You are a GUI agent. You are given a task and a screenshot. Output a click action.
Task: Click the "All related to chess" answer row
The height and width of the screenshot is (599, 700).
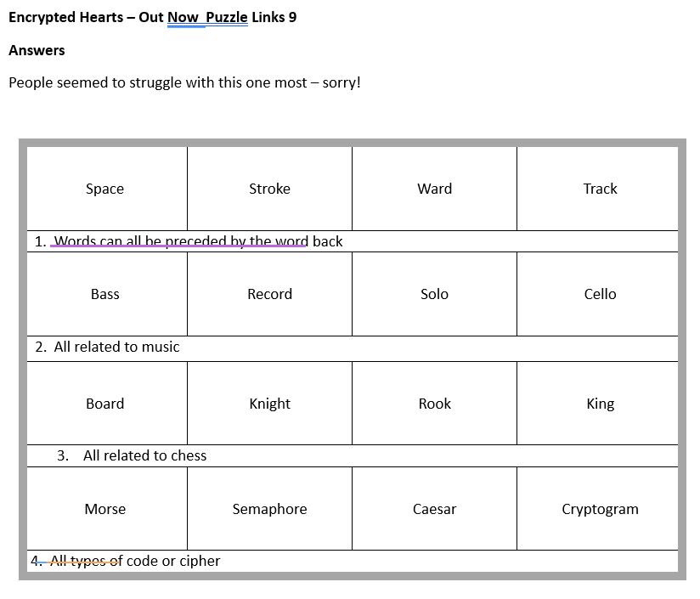pos(144,455)
